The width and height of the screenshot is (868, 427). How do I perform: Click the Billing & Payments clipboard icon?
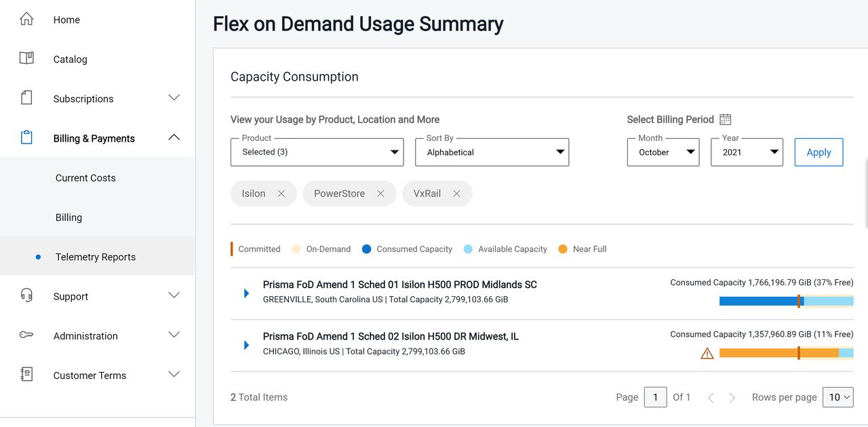pyautogui.click(x=26, y=138)
